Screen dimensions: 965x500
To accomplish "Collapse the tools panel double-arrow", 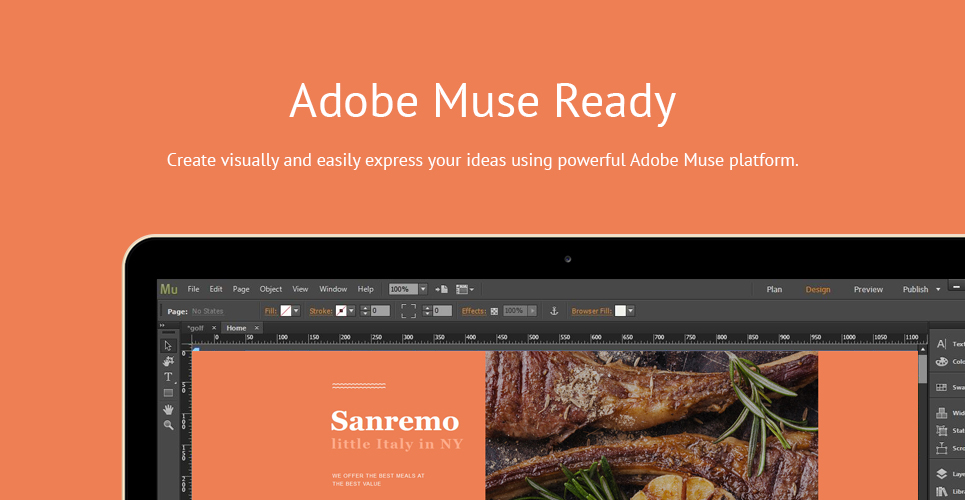I will 162,326.
